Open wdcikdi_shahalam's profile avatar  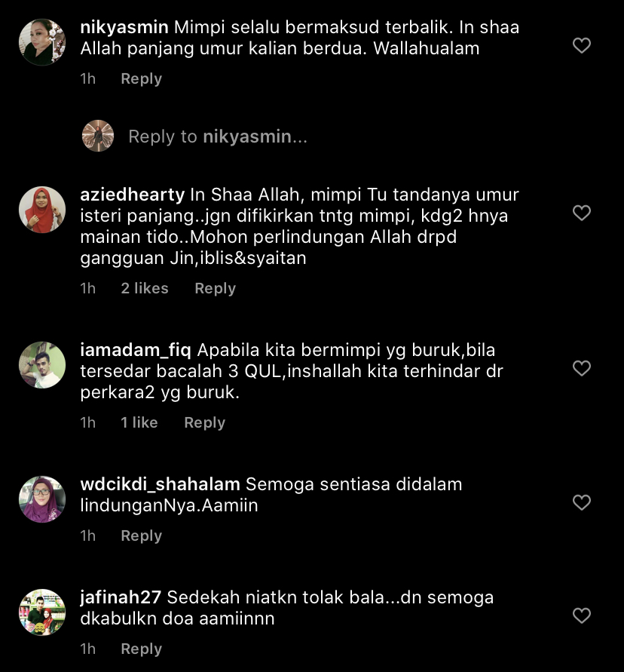coord(42,499)
